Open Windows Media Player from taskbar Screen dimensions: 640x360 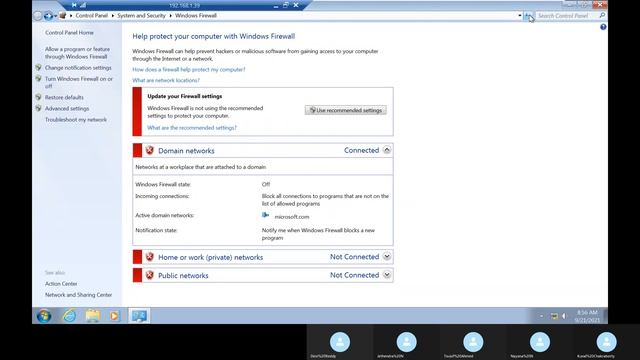(x=115, y=316)
